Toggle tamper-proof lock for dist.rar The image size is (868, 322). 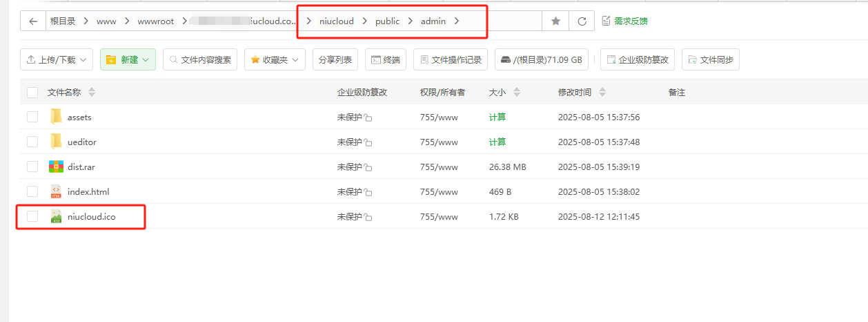click(x=368, y=168)
